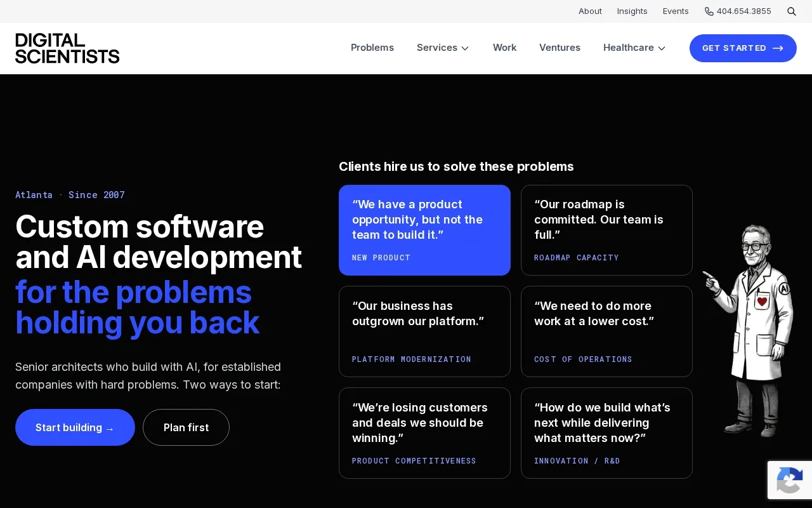Viewport: 812px width, 508px height.
Task: Select the New Product problem card
Action: pos(424,230)
